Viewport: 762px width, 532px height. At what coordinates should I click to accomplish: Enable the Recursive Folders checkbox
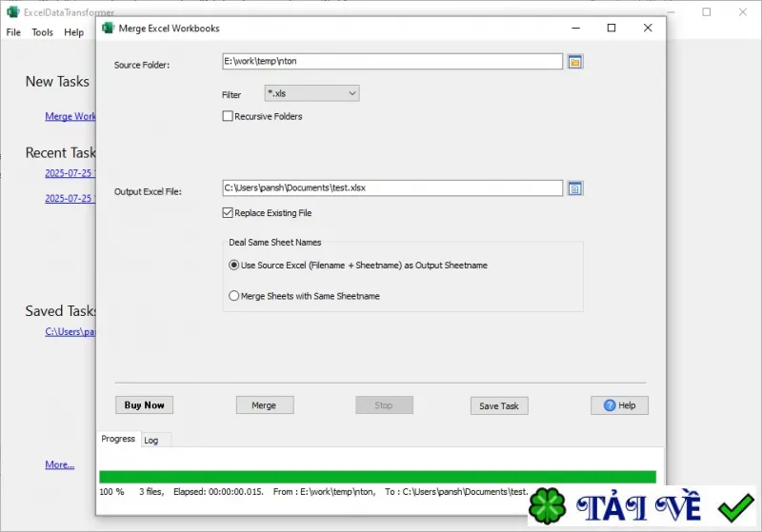coord(228,116)
